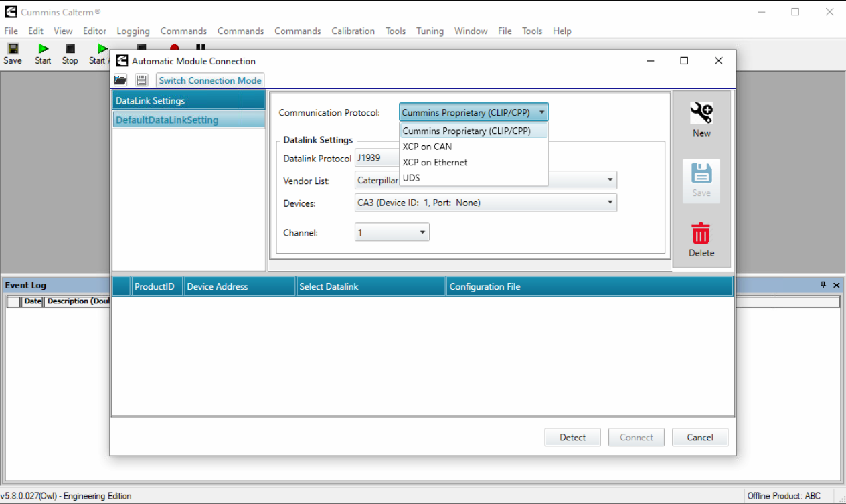Maximize the Automatic Module Connection dialog
Image resolution: width=846 pixels, height=504 pixels.
click(x=684, y=60)
